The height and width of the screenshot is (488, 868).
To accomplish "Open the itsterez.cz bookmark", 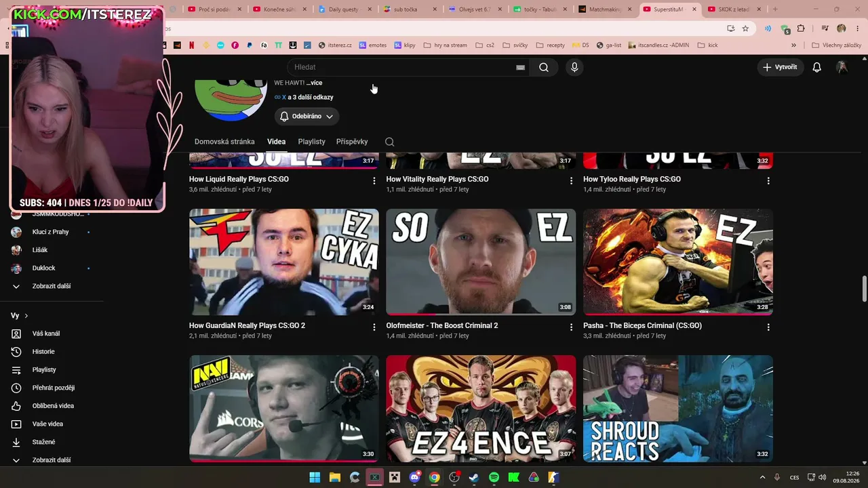I will [335, 45].
